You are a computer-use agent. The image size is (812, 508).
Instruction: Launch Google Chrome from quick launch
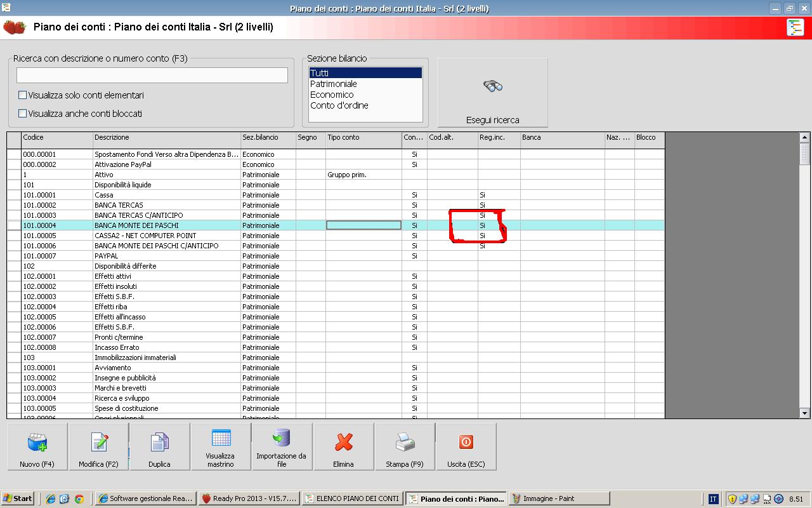click(79, 499)
